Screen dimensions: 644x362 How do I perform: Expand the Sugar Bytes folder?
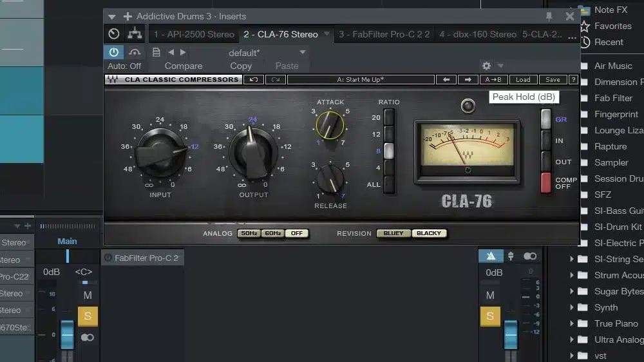coord(571,291)
